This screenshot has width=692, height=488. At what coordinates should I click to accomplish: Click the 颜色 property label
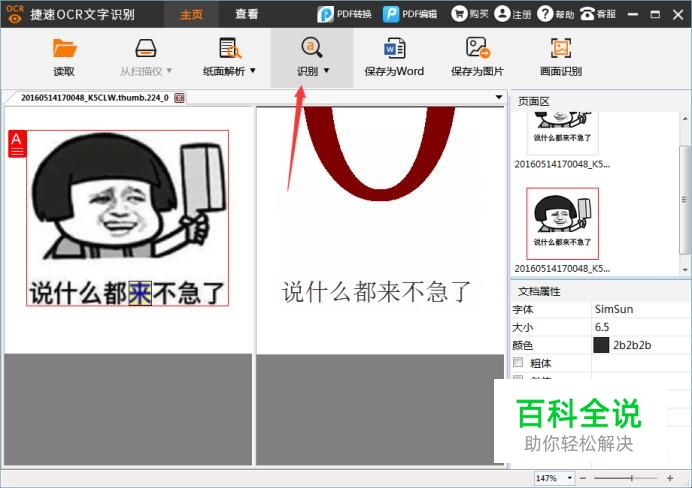523,345
